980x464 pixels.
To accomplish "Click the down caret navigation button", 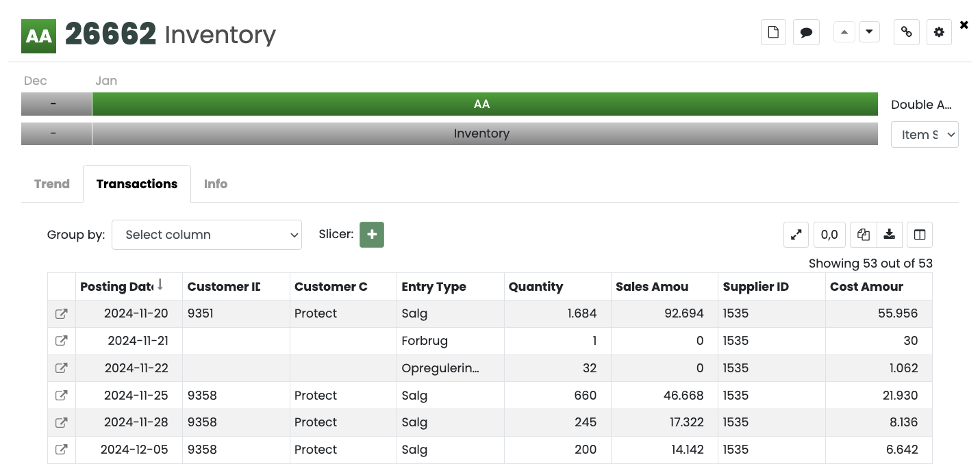I will [869, 32].
